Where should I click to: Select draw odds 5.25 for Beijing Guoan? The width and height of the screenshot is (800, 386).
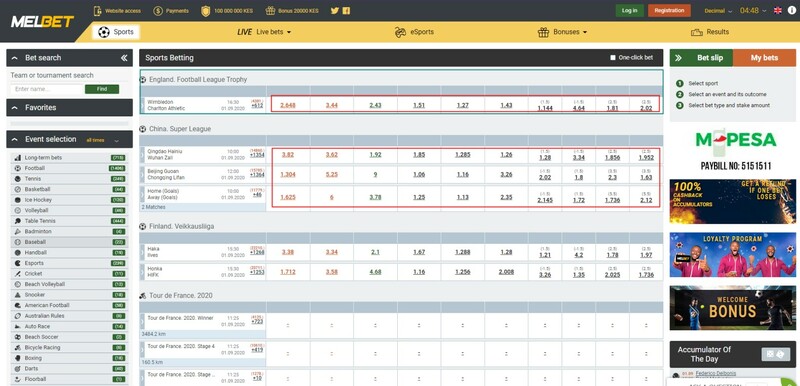click(x=332, y=174)
